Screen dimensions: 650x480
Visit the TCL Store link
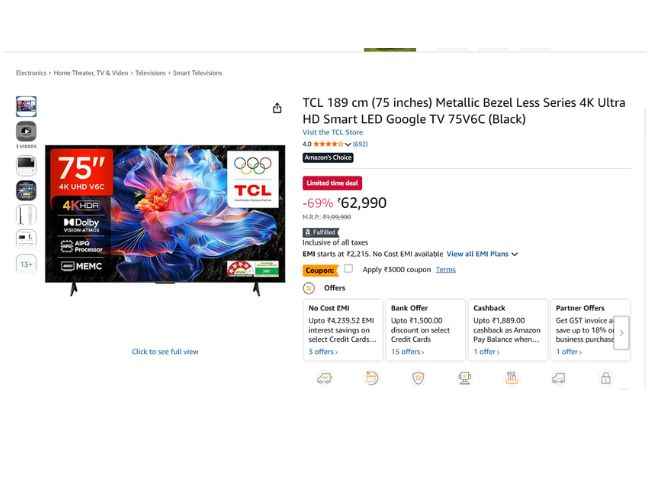[332, 132]
